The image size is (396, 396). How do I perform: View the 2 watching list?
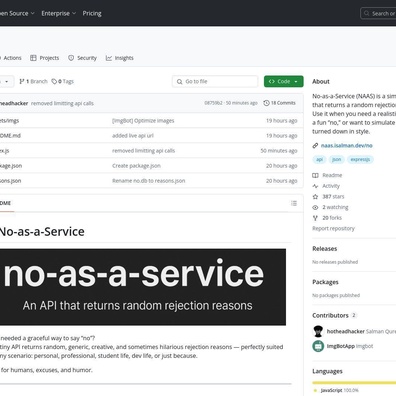coord(335,207)
